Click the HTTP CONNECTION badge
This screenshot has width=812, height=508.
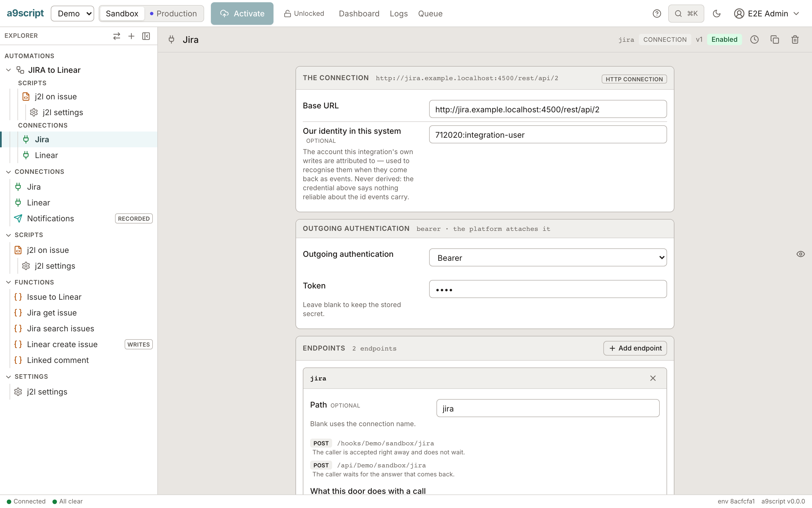pos(634,79)
